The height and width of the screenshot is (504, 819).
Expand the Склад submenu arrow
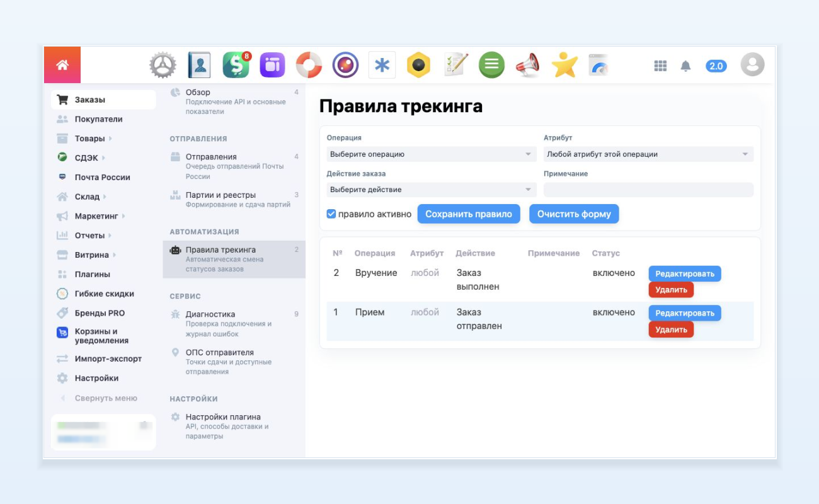tap(105, 197)
